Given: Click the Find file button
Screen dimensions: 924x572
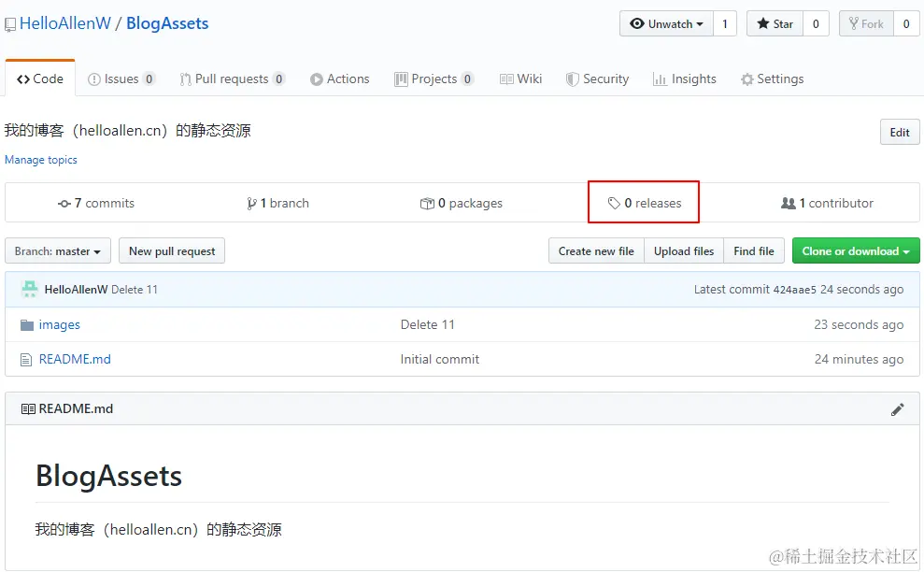Looking at the screenshot, I should (754, 251).
